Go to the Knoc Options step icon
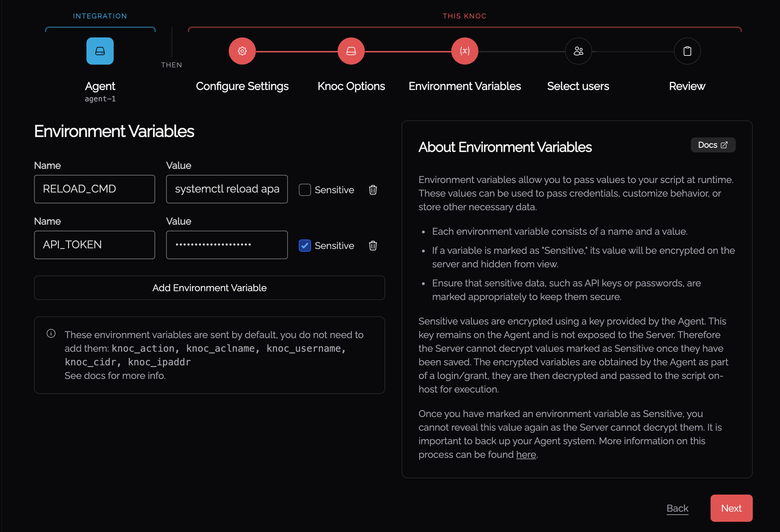 [351, 51]
